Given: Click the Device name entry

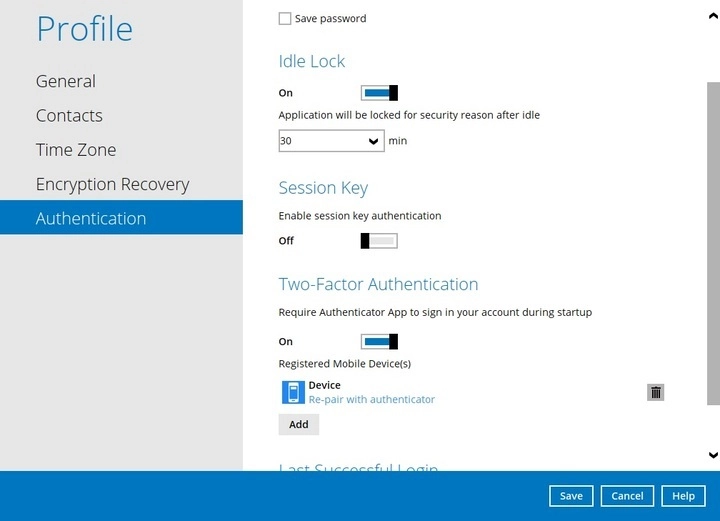Looking at the screenshot, I should (324, 385).
